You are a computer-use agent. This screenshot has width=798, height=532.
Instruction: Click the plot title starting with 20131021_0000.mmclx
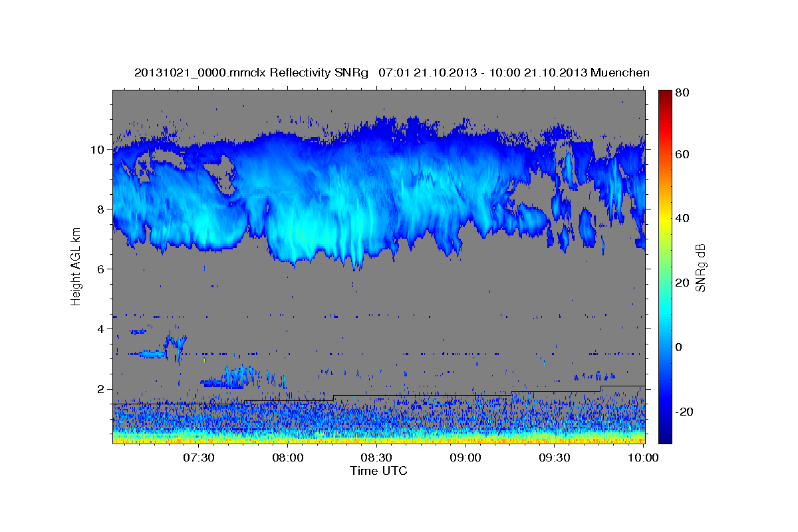point(392,72)
